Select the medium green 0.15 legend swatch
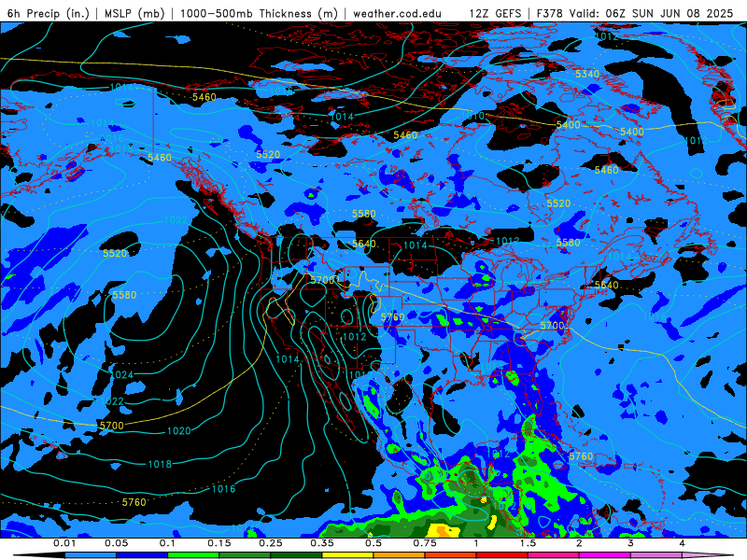 pos(245,555)
